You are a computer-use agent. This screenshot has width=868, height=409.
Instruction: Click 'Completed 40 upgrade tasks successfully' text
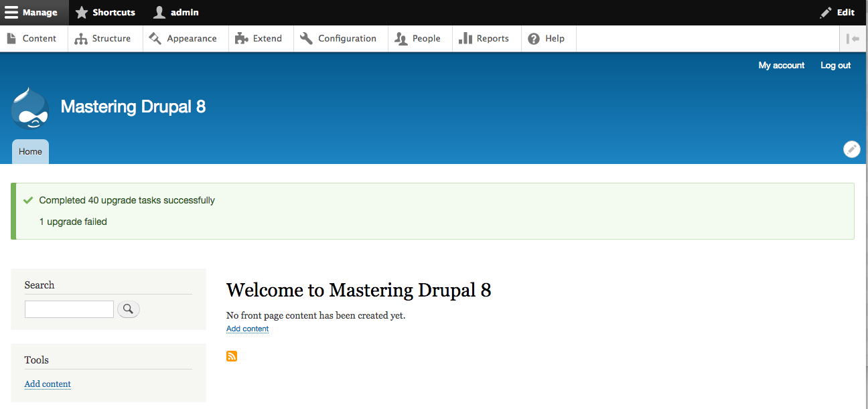[x=127, y=200]
